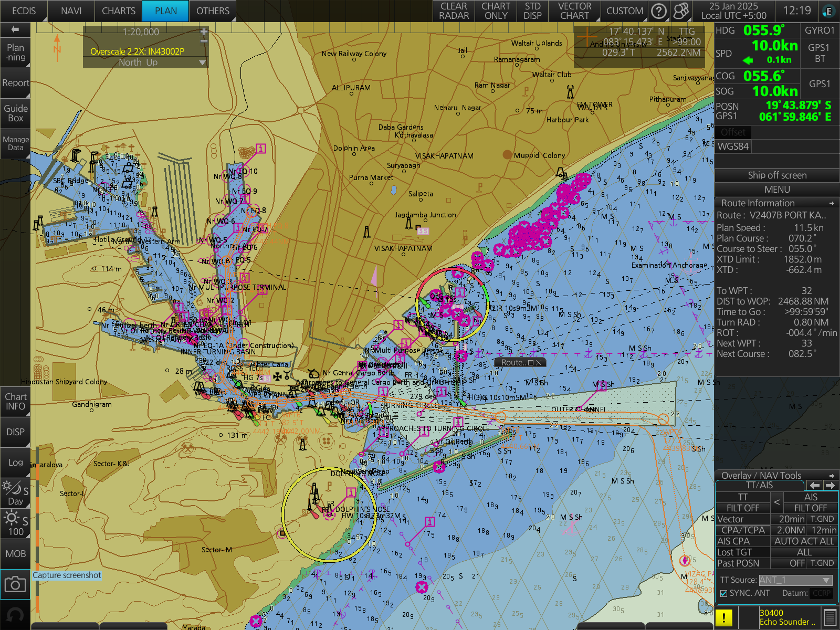The width and height of the screenshot is (840, 630).
Task: Open the Log button in sidebar
Action: point(15,463)
